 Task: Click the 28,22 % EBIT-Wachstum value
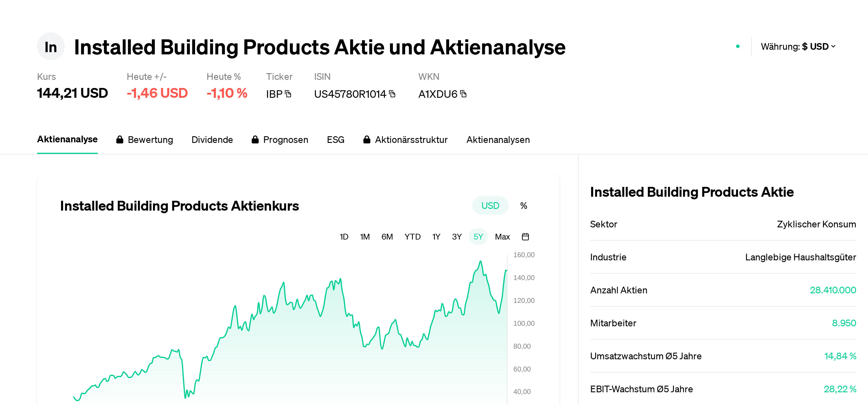[840, 389]
